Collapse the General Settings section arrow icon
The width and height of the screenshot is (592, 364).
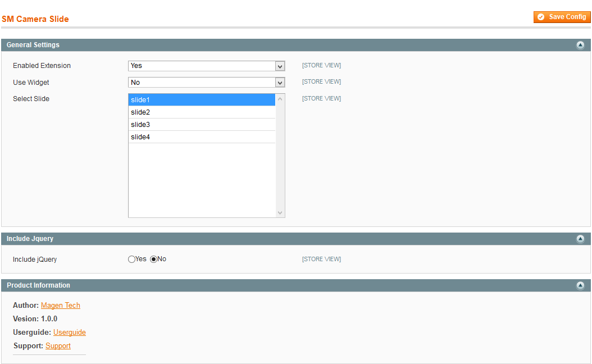580,45
